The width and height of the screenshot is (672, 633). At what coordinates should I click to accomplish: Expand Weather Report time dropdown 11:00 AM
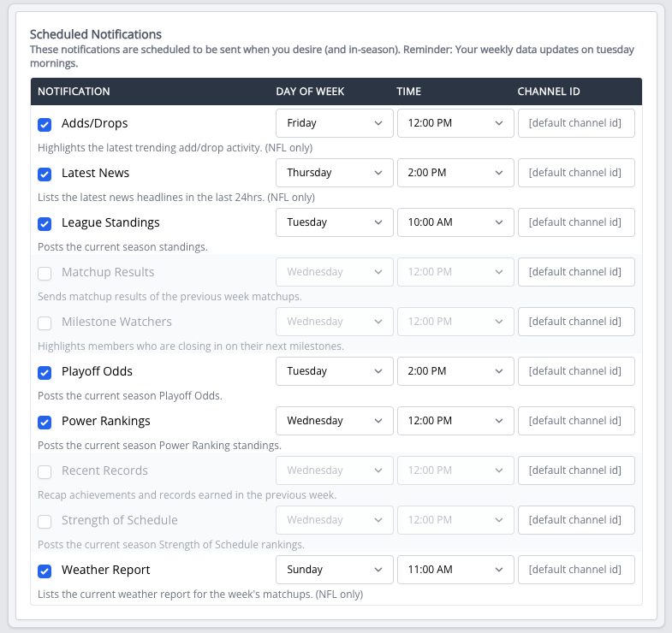tap(455, 570)
